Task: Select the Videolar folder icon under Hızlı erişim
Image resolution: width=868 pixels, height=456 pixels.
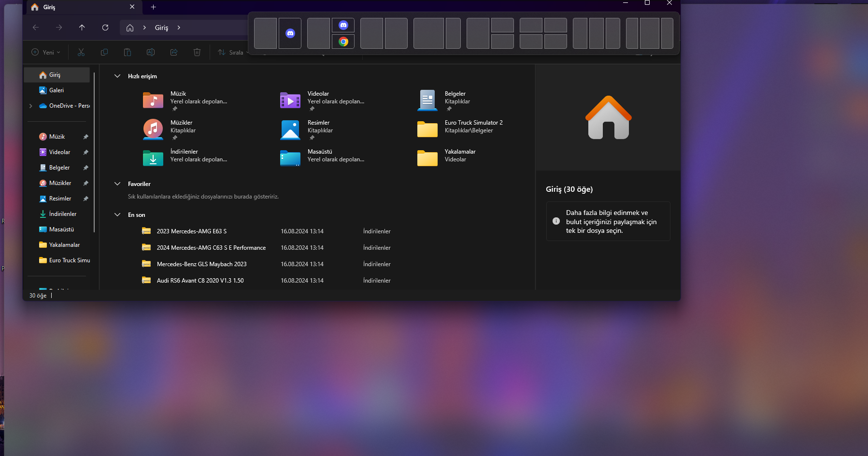Action: coord(290,100)
